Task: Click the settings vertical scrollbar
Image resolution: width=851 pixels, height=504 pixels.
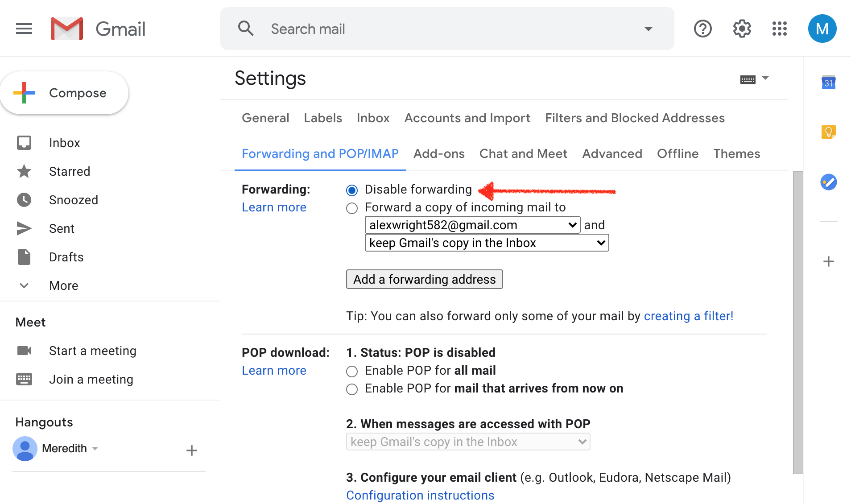Action: point(797,322)
